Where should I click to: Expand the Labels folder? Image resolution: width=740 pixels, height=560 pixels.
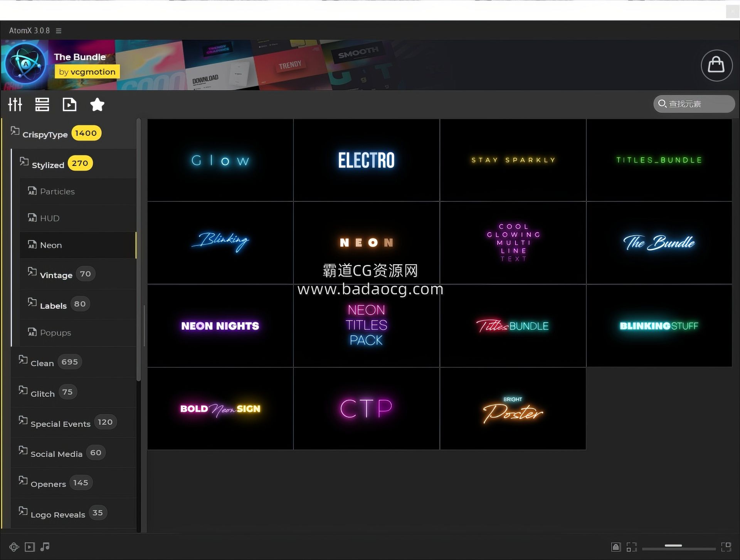click(78, 304)
